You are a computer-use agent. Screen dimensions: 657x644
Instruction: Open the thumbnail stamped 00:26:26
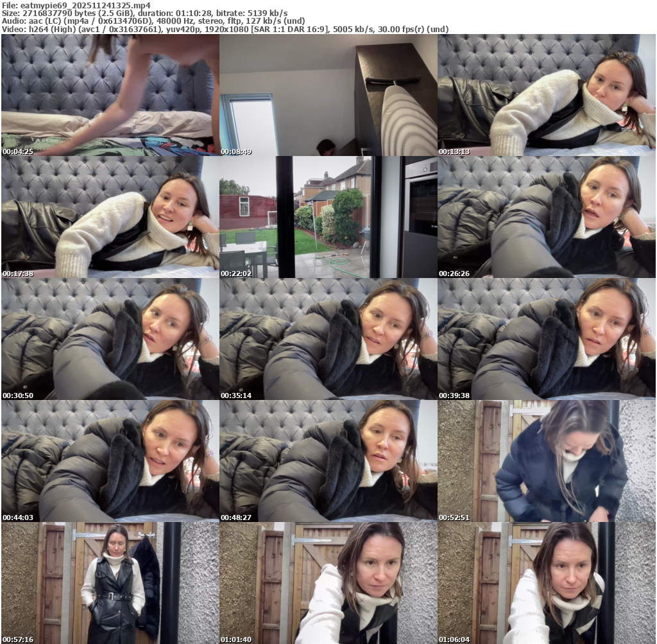tap(547, 217)
